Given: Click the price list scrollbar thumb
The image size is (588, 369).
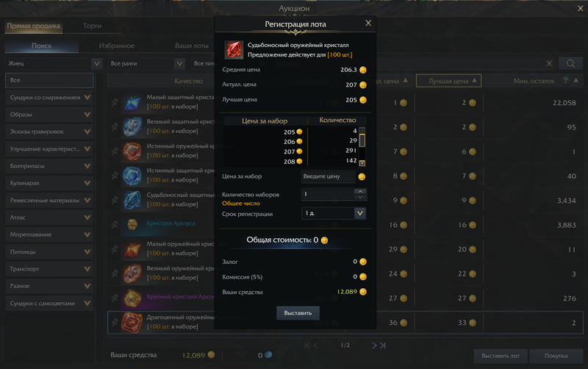Looking at the screenshot, I should pos(362,140).
